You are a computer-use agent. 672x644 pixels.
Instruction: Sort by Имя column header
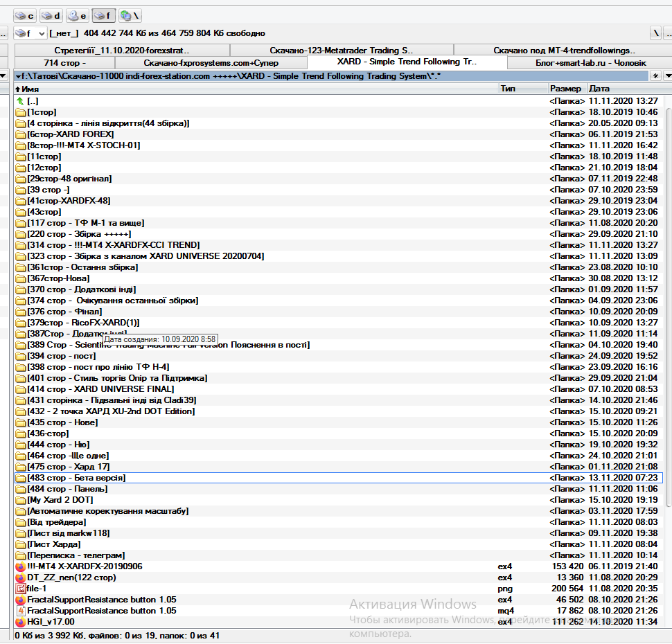256,89
